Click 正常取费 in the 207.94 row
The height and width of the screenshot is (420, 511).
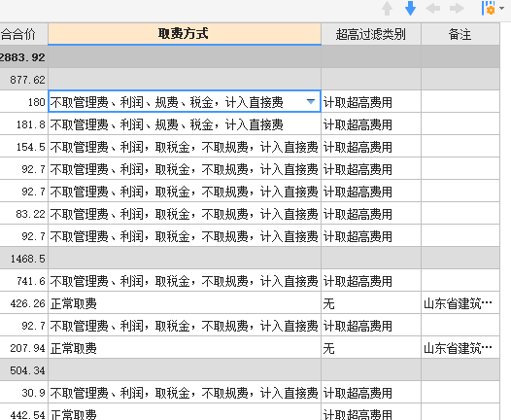[x=73, y=348]
